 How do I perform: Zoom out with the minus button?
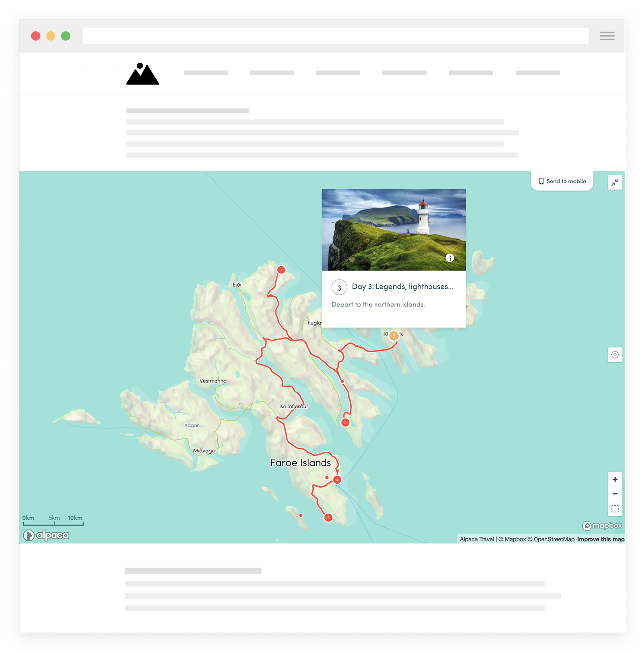click(615, 494)
